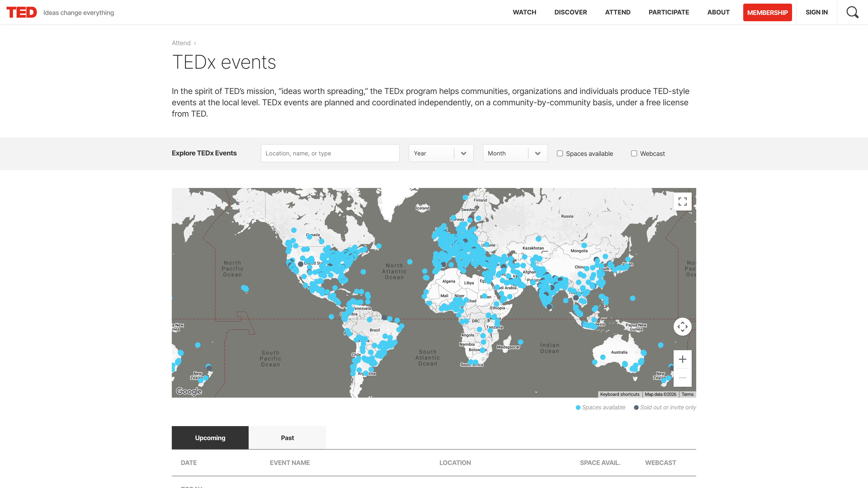Click the Sold out or invite only legend
The width and height of the screenshot is (868, 488).
pyautogui.click(x=665, y=407)
